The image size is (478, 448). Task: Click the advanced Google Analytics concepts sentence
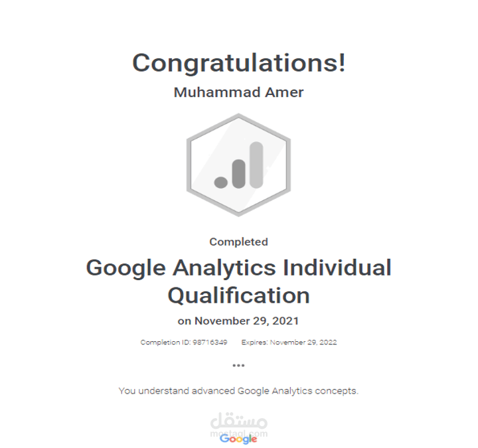238,391
